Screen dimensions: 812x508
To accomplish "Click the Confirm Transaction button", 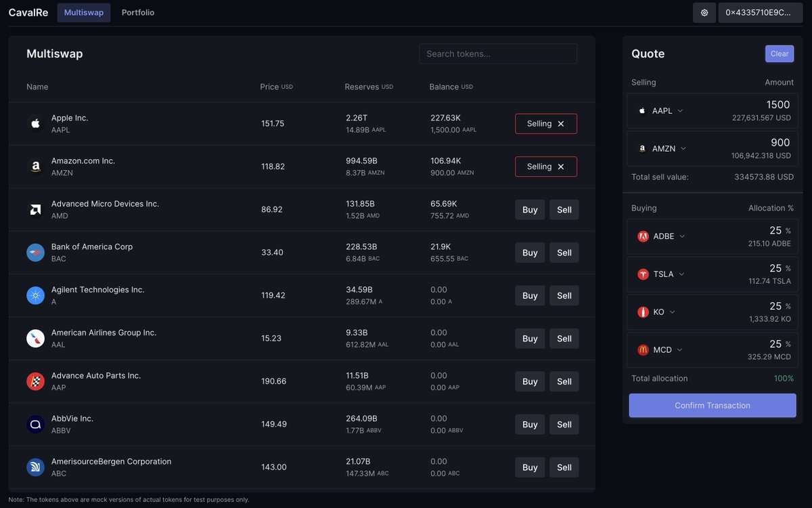I will [712, 405].
